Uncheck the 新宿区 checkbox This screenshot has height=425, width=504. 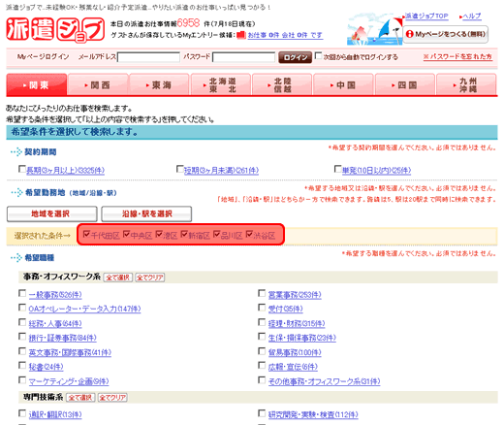coord(184,234)
